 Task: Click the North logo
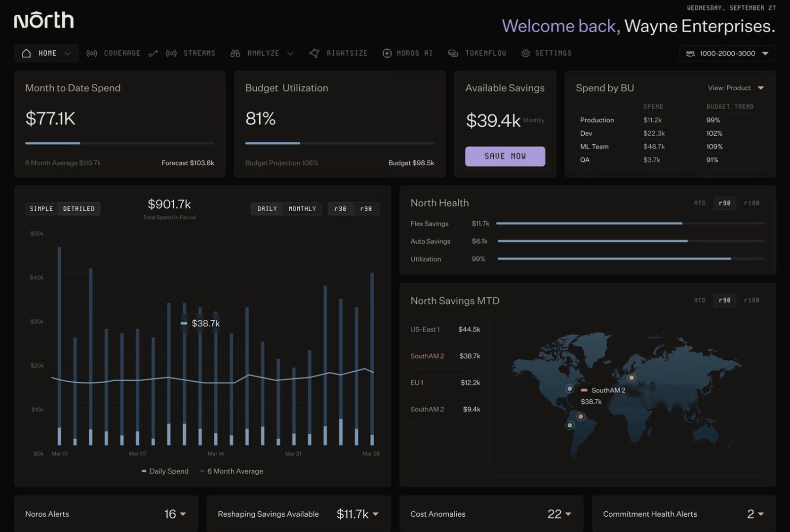click(44, 20)
